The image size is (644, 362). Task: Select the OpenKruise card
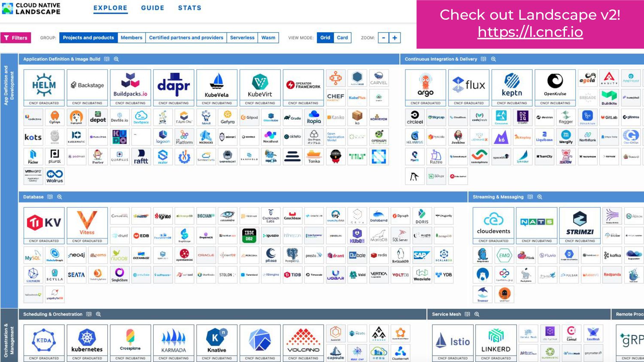tap(555, 87)
